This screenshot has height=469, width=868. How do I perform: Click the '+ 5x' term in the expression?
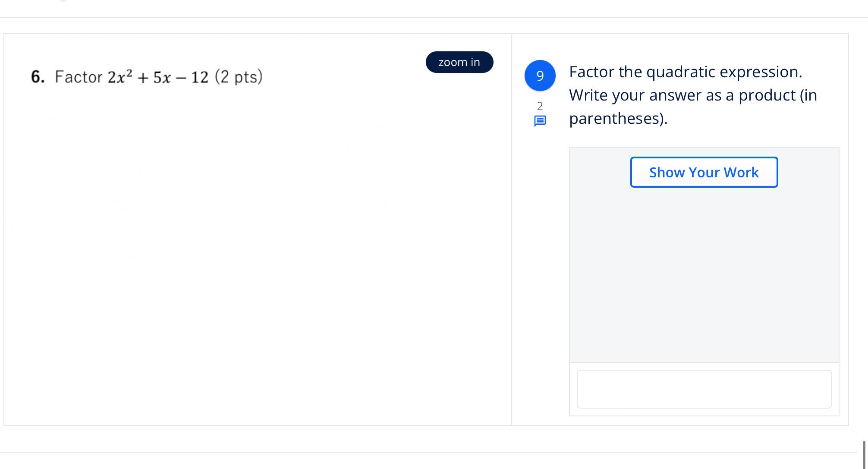pyautogui.click(x=154, y=77)
